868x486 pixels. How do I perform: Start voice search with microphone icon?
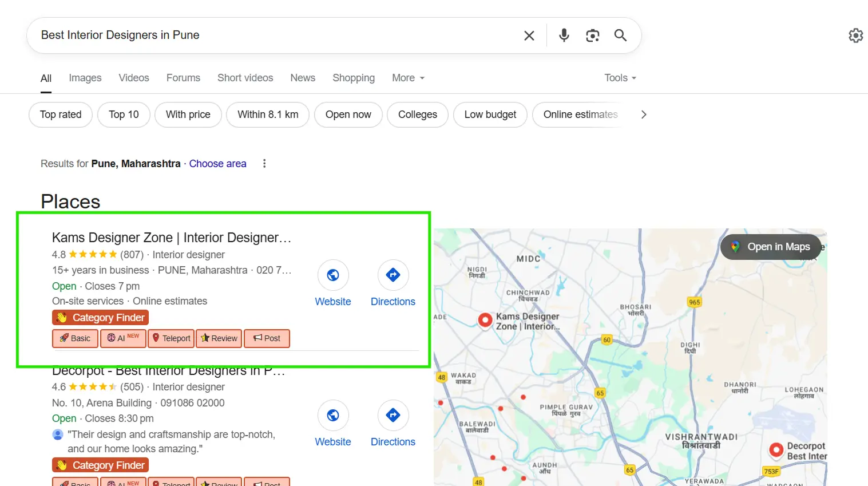564,35
